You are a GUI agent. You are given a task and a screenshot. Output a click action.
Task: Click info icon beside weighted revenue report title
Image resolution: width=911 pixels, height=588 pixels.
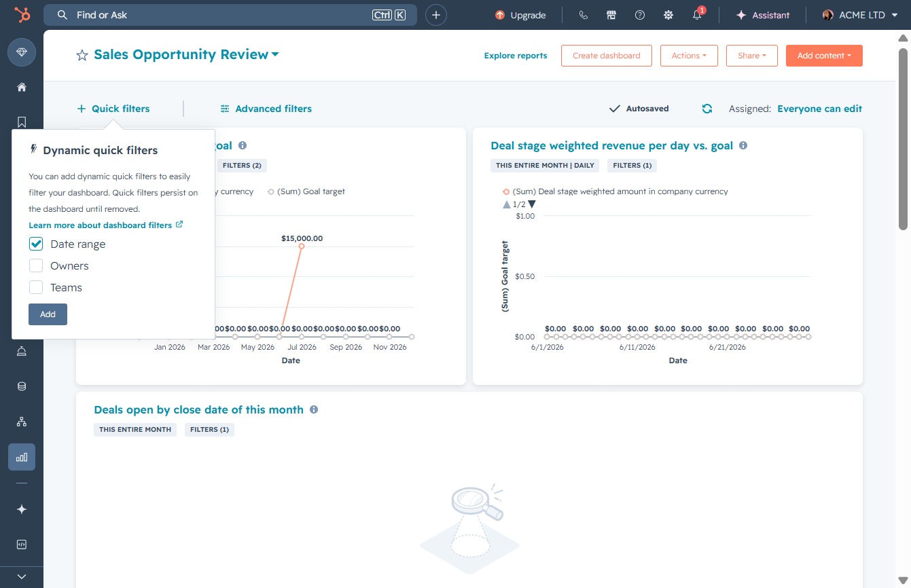click(x=743, y=145)
